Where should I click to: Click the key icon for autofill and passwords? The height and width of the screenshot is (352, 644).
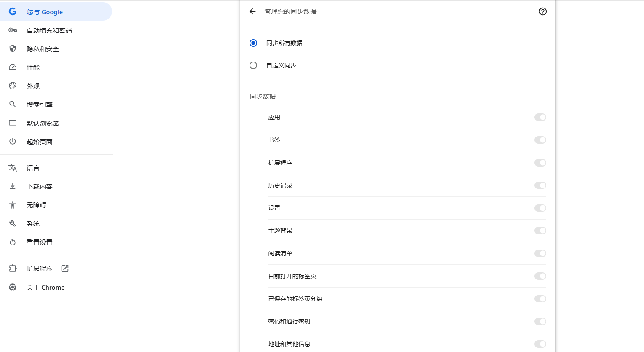tap(13, 30)
